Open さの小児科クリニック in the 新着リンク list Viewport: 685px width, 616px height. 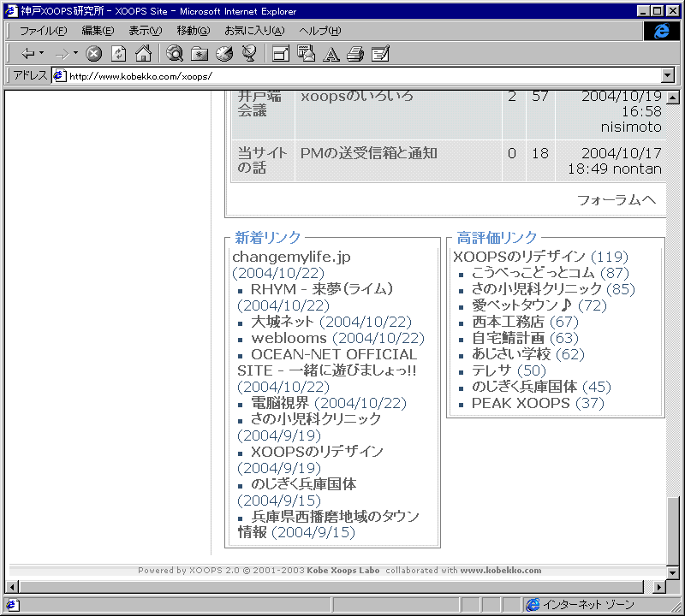click(x=316, y=419)
